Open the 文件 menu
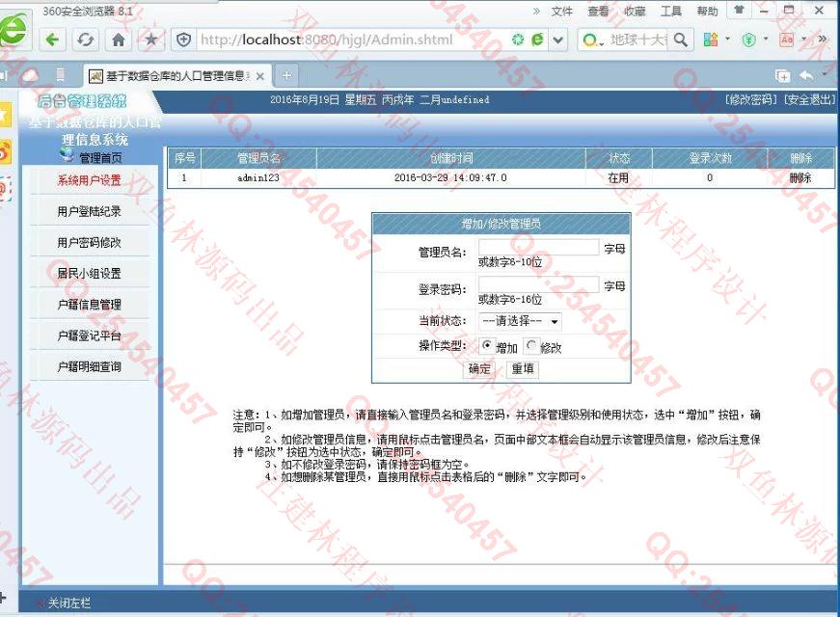Image resolution: width=840 pixels, height=617 pixels. 561,11
